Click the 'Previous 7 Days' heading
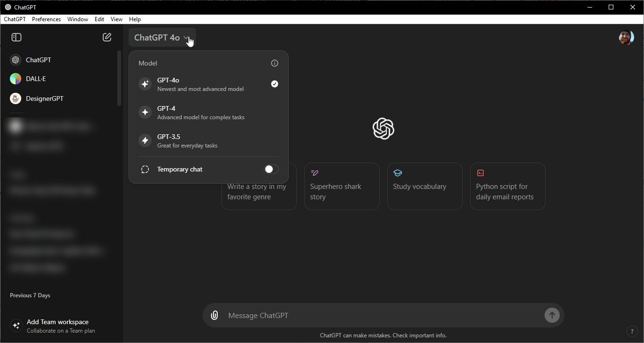The image size is (644, 343). pos(30,295)
